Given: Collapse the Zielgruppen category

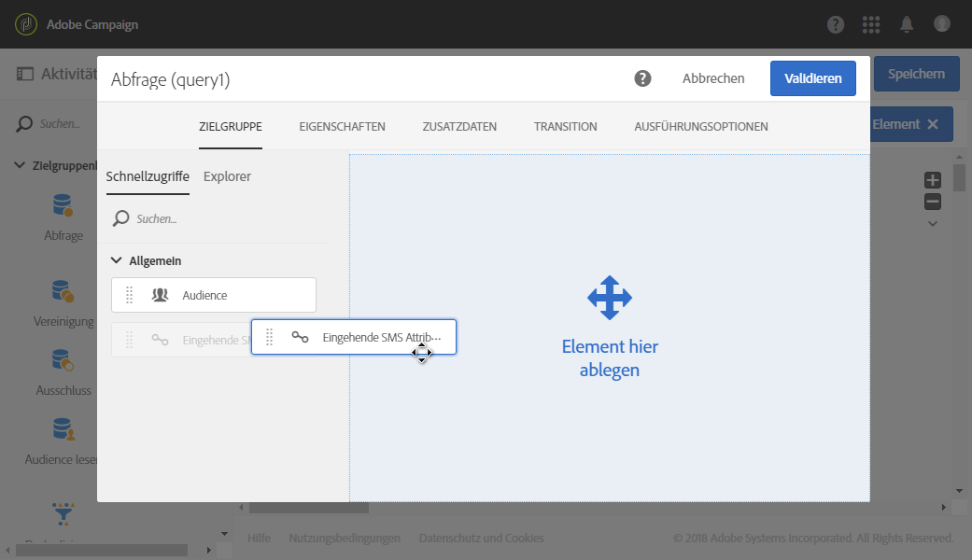Looking at the screenshot, I should coord(20,165).
